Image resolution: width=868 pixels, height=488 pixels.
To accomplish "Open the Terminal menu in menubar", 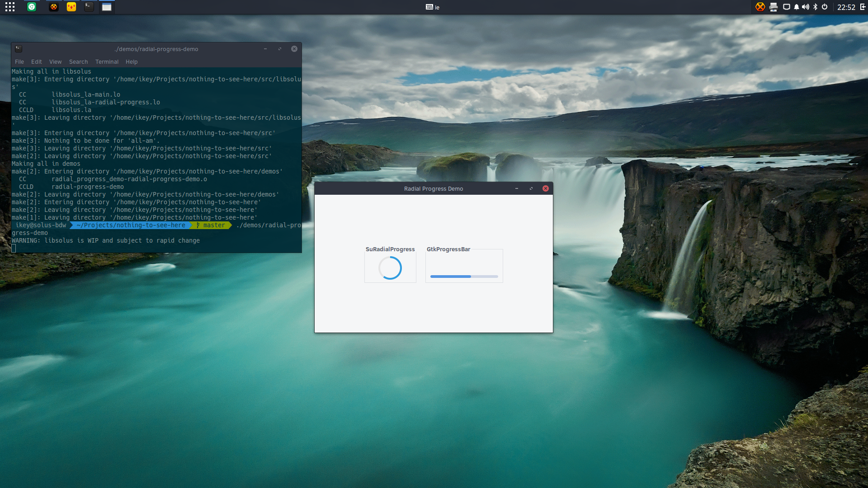I will point(107,62).
